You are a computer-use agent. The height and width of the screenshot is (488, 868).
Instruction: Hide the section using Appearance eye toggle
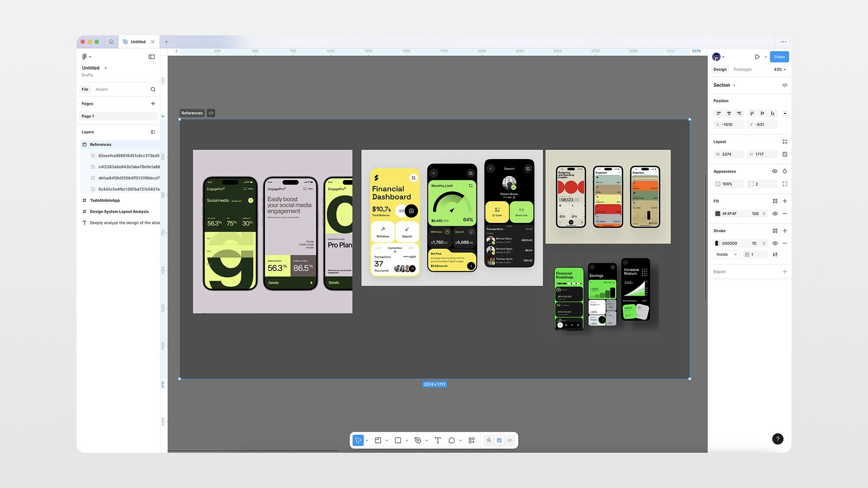click(x=775, y=171)
